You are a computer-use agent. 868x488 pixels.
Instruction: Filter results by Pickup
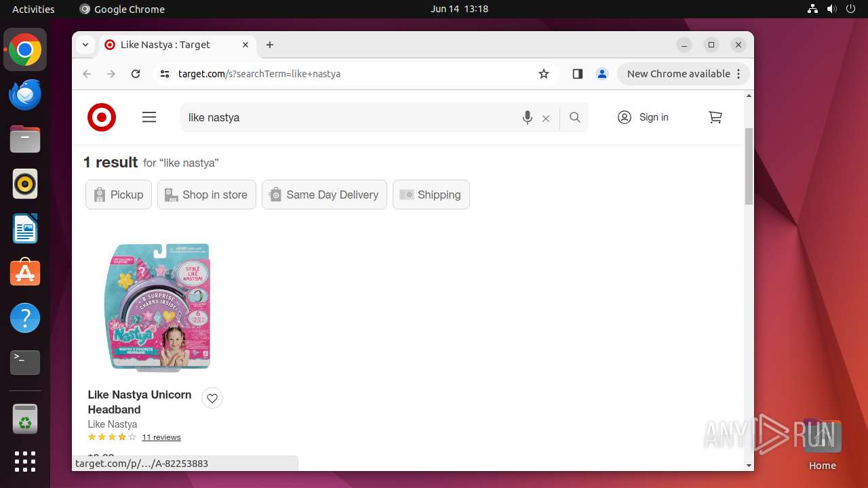pyautogui.click(x=119, y=195)
